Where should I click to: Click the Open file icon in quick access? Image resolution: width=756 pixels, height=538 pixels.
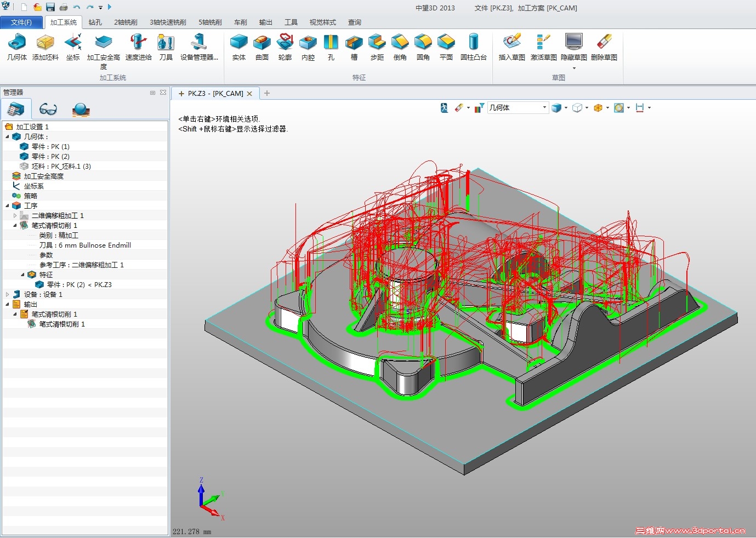pos(37,7)
